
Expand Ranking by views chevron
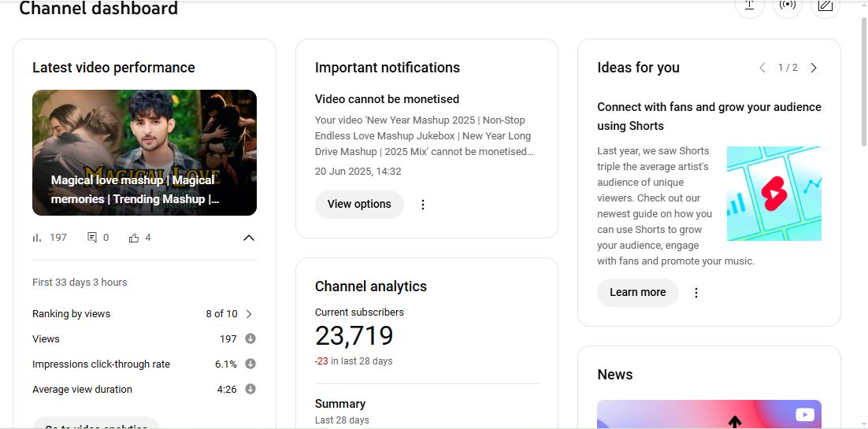tap(249, 314)
